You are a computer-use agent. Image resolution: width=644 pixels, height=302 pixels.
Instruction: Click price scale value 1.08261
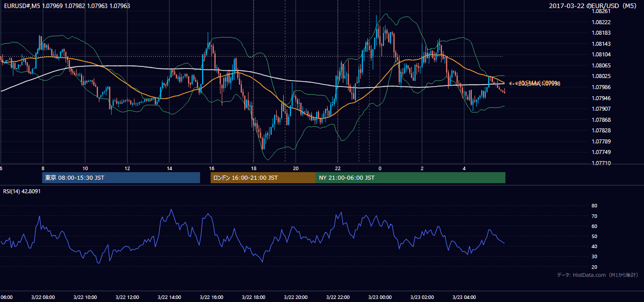coord(601,11)
